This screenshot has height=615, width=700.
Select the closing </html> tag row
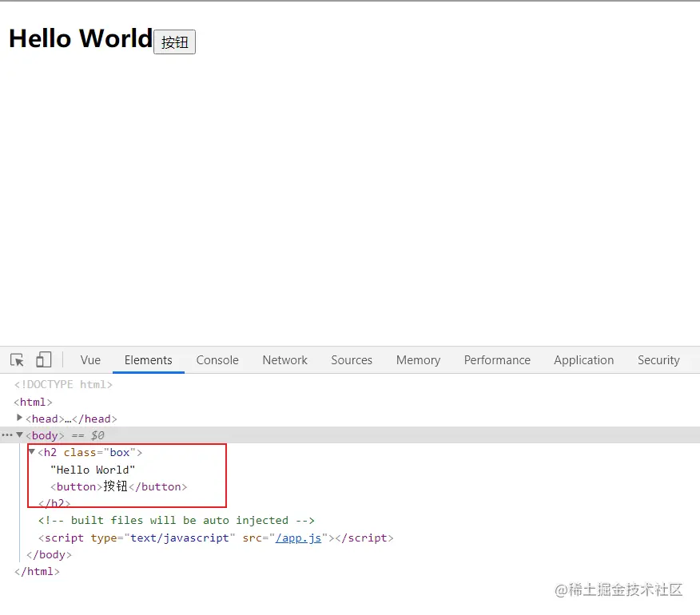37,571
